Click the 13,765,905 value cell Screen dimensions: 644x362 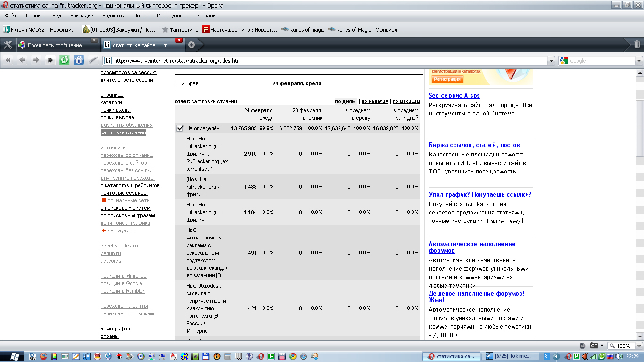(244, 128)
